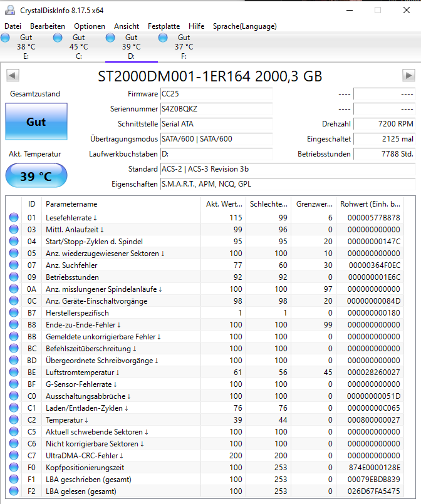The image size is (421, 504).
Task: Click the Laufwerkbuchstaben field D:
Action: point(216,154)
